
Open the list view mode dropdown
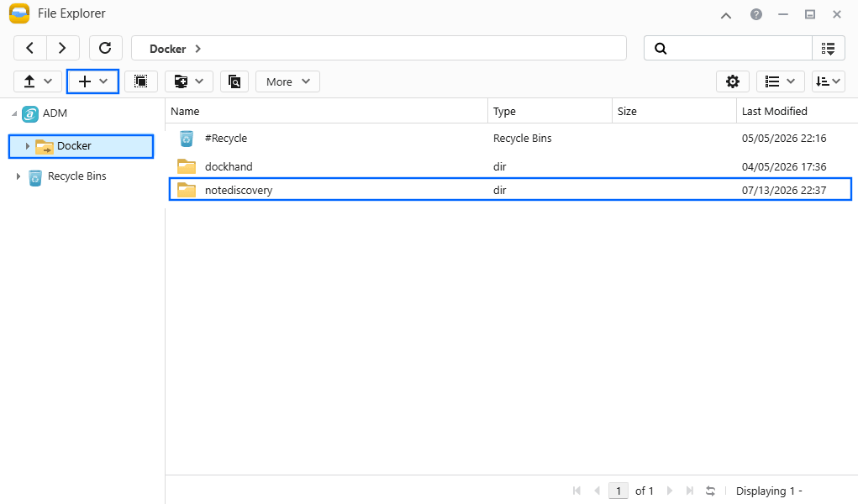[x=781, y=81]
